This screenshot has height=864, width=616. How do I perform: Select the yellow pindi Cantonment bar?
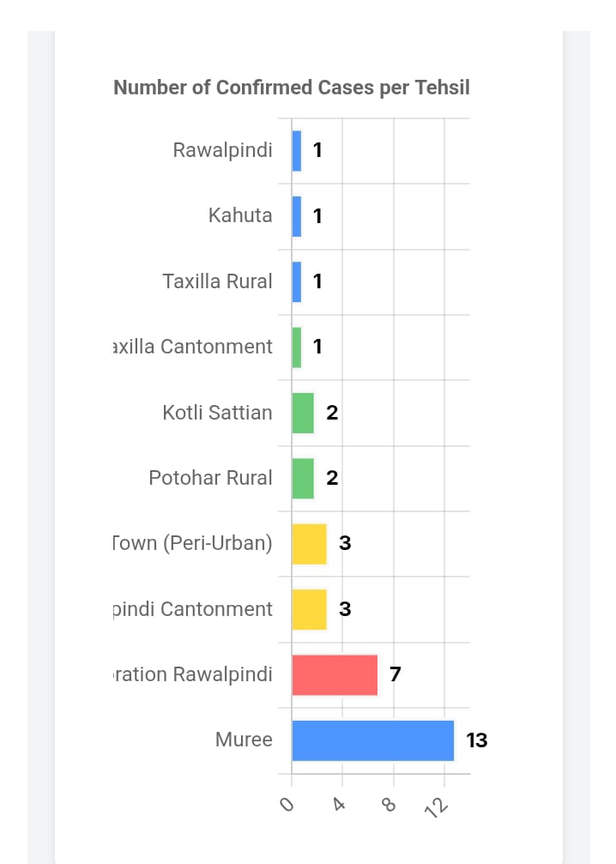coord(309,609)
